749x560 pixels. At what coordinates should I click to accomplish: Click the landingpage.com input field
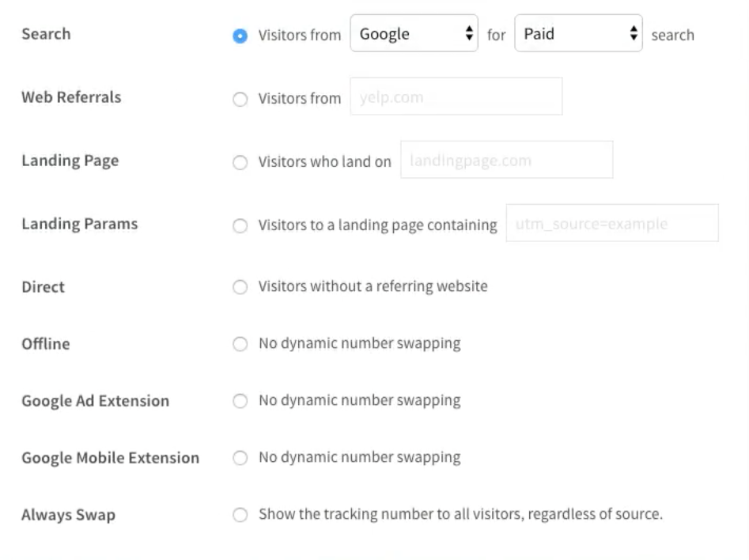click(507, 160)
